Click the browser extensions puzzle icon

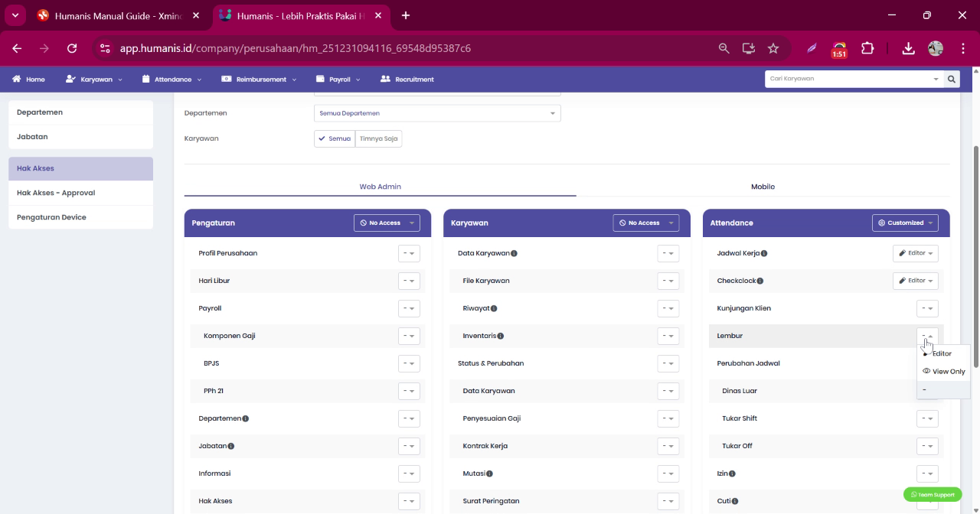tap(867, 48)
